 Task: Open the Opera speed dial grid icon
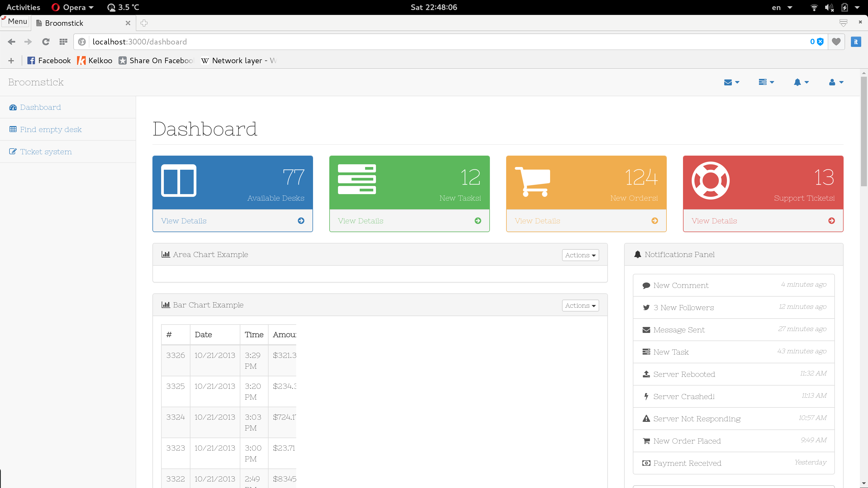pyautogui.click(x=63, y=42)
